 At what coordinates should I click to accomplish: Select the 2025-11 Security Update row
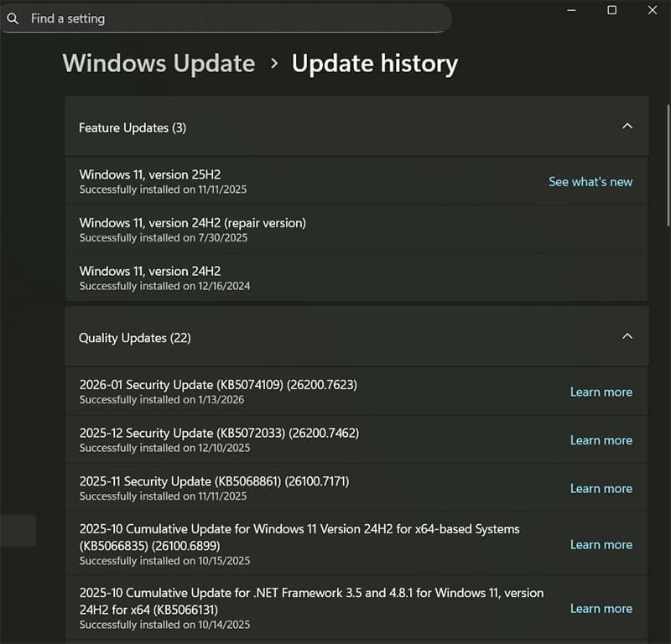coord(252,489)
